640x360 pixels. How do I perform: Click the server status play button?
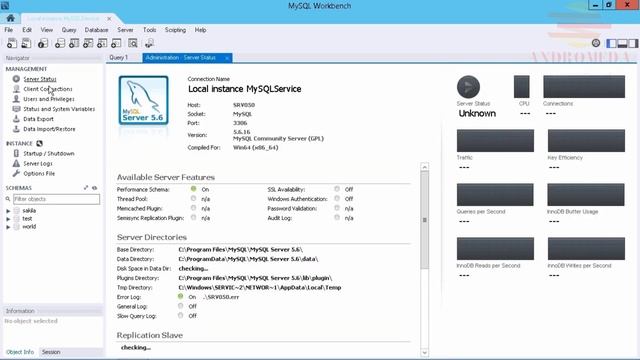pos(468,87)
